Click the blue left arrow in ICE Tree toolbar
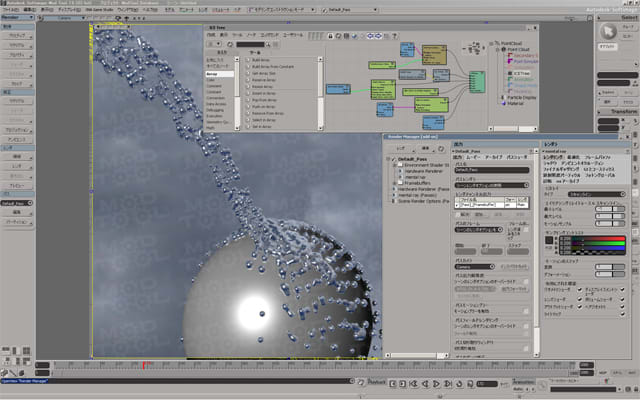The height and width of the screenshot is (400, 640). pos(370,36)
